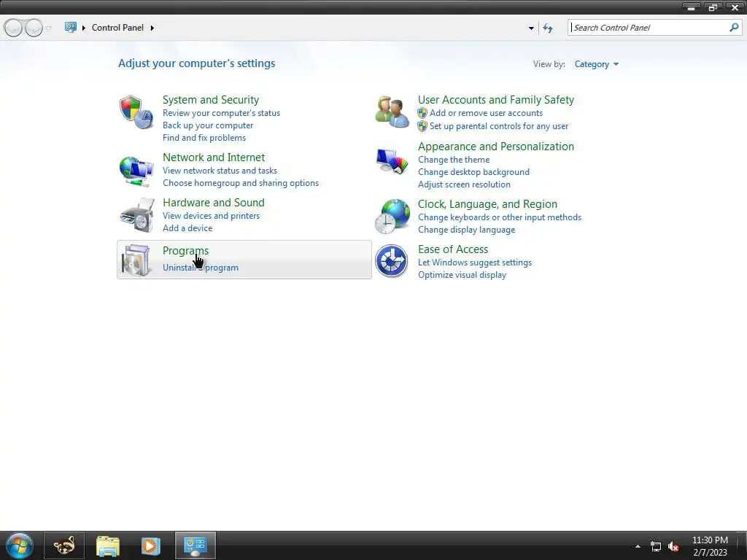Open the View by Category dropdown
This screenshot has height=560, width=747.
[597, 64]
